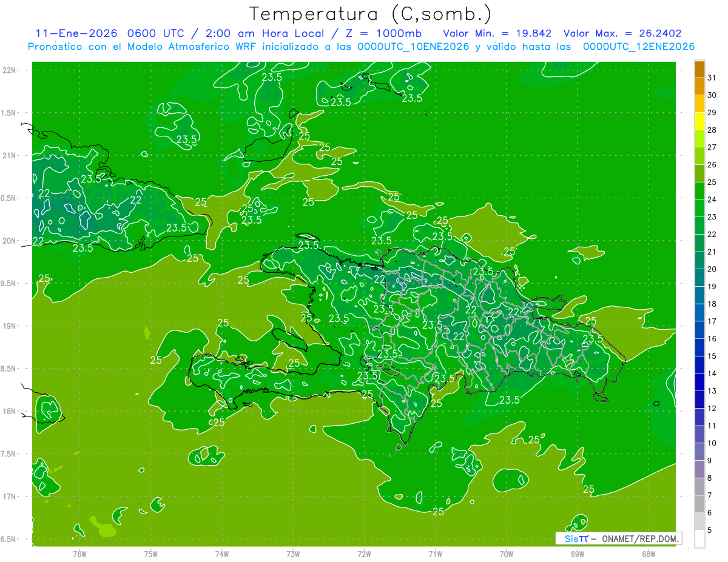Click the yellow swatch in the temperature color scale
Image resolution: width=728 pixels, height=562 pixels.
(699, 121)
